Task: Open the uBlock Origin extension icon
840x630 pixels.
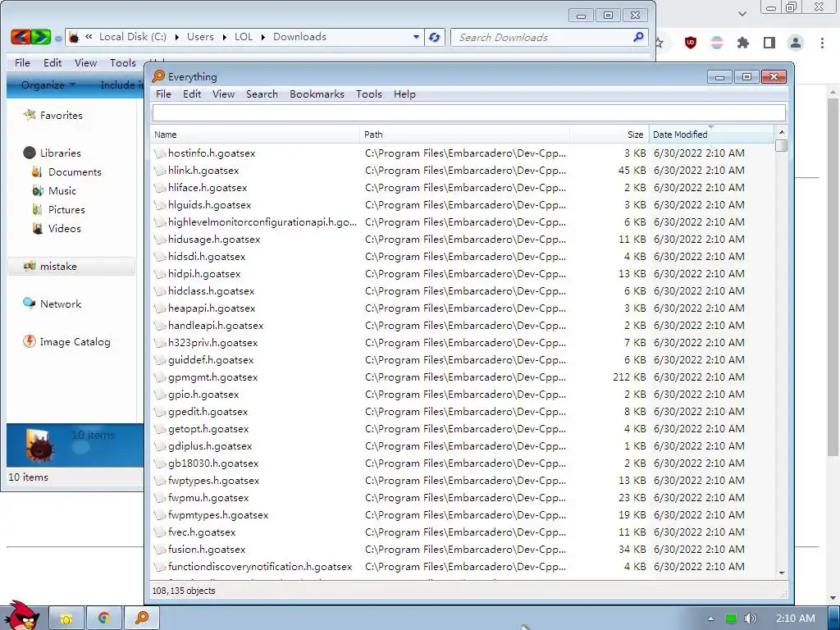Action: tap(691, 43)
